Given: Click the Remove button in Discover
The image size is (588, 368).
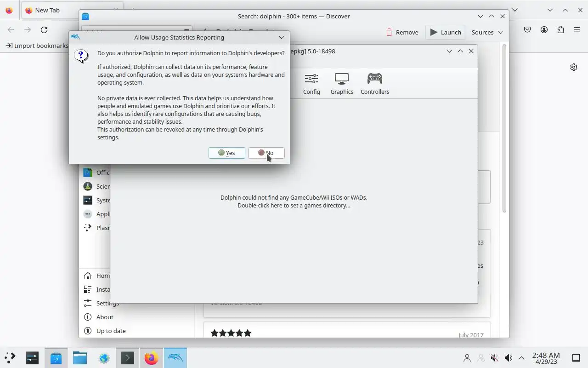Looking at the screenshot, I should pyautogui.click(x=402, y=32).
